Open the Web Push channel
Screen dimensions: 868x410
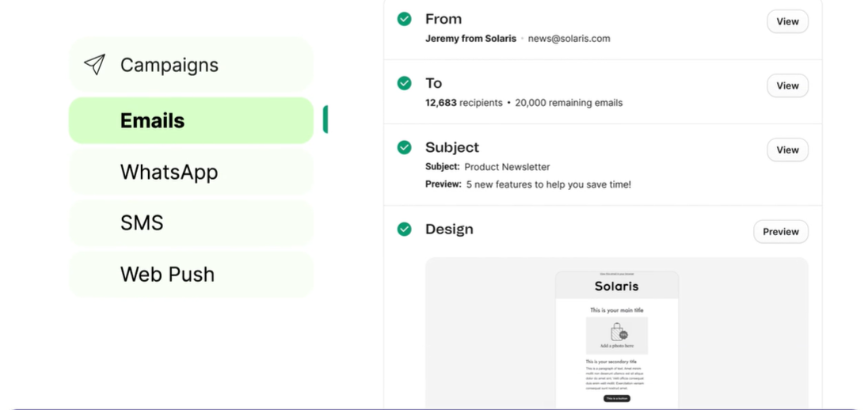tap(191, 275)
